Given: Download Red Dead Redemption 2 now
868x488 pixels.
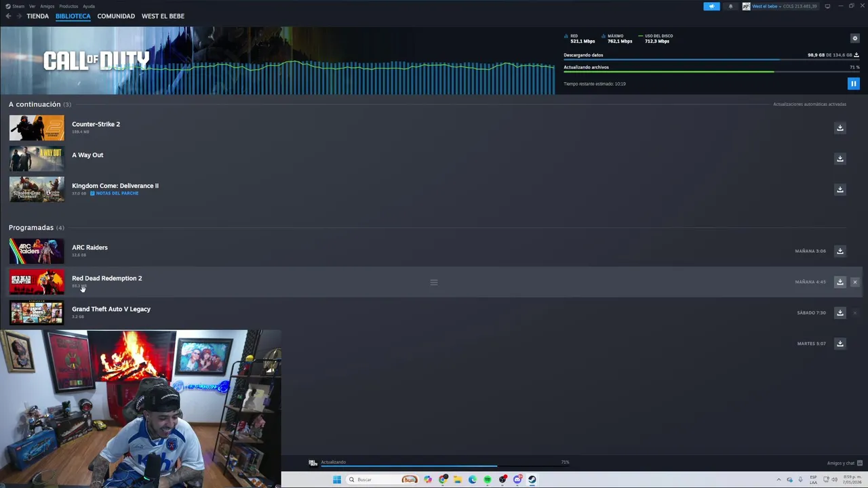Looking at the screenshot, I should coord(840,282).
